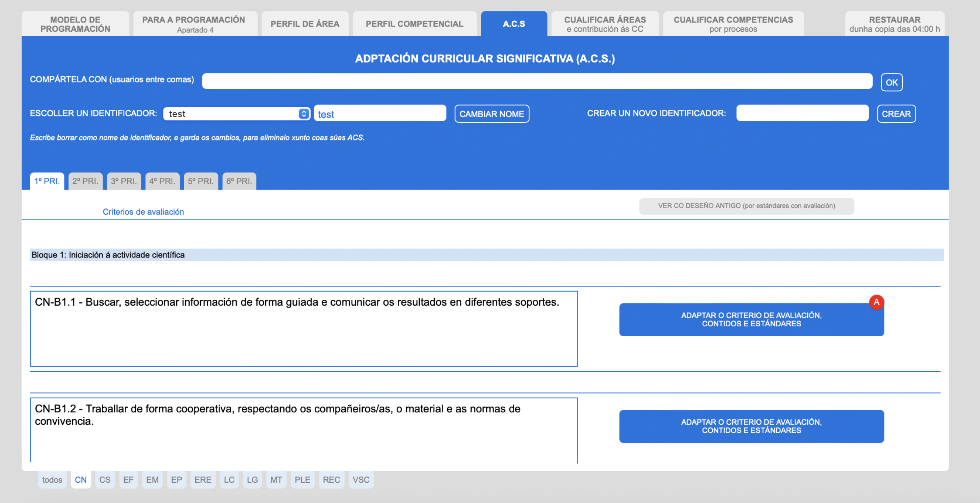980x503 pixels.
Task: Open CUALIFICAR COMPETENCIAS por procesos tab
Action: (733, 24)
